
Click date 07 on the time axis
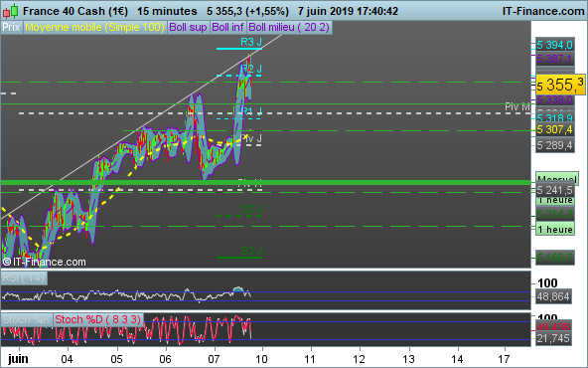coord(214,359)
